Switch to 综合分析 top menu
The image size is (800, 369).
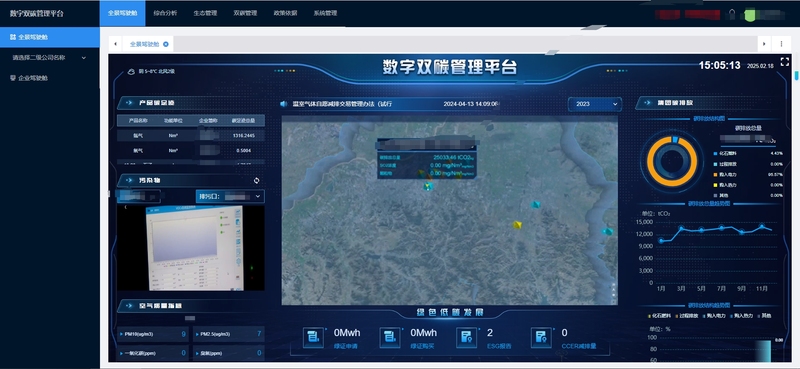point(165,13)
